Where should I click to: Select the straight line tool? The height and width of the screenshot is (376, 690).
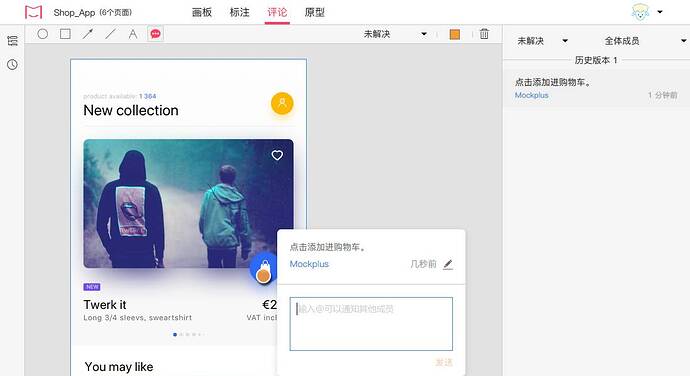[x=110, y=34]
